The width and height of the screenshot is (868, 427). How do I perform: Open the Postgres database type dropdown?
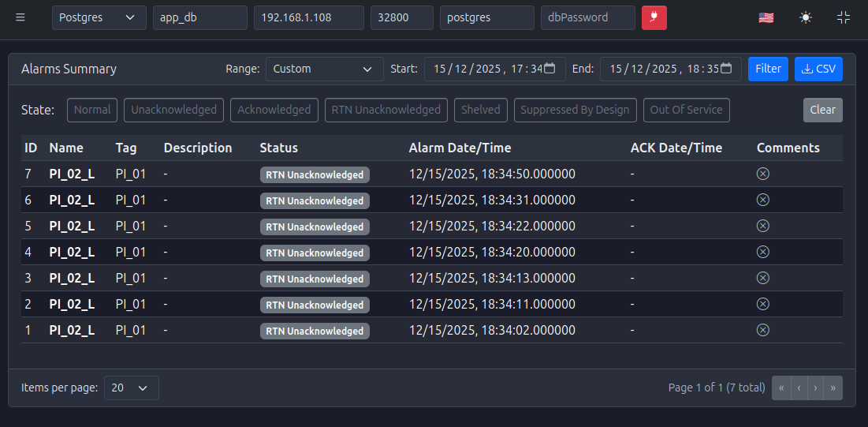pyautogui.click(x=99, y=17)
